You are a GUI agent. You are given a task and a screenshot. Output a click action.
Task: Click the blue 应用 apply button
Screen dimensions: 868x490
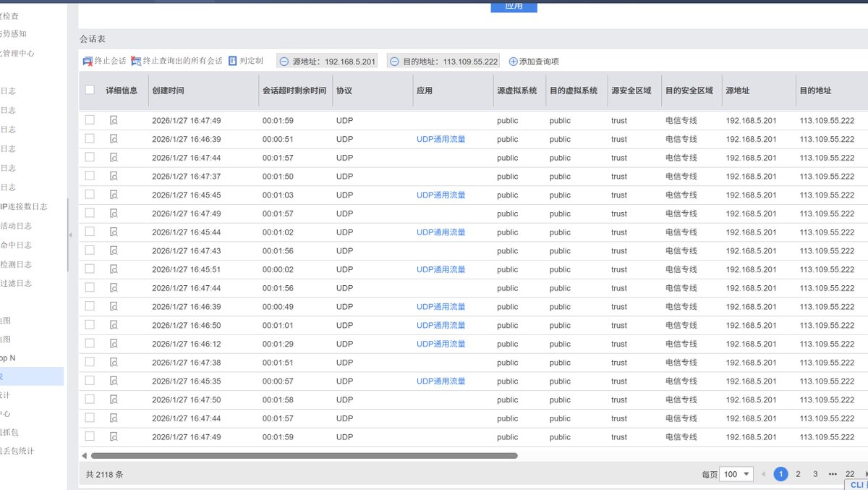(x=514, y=7)
